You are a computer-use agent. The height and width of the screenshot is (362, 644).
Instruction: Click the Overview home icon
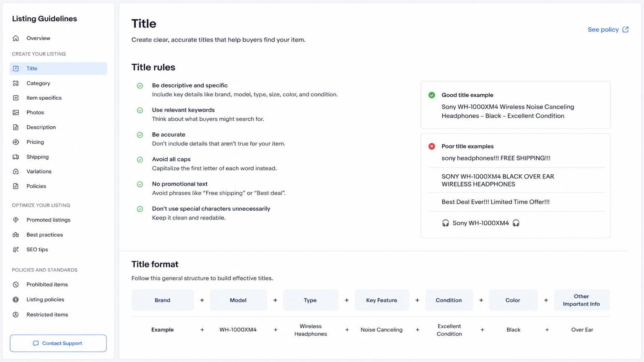[16, 38]
